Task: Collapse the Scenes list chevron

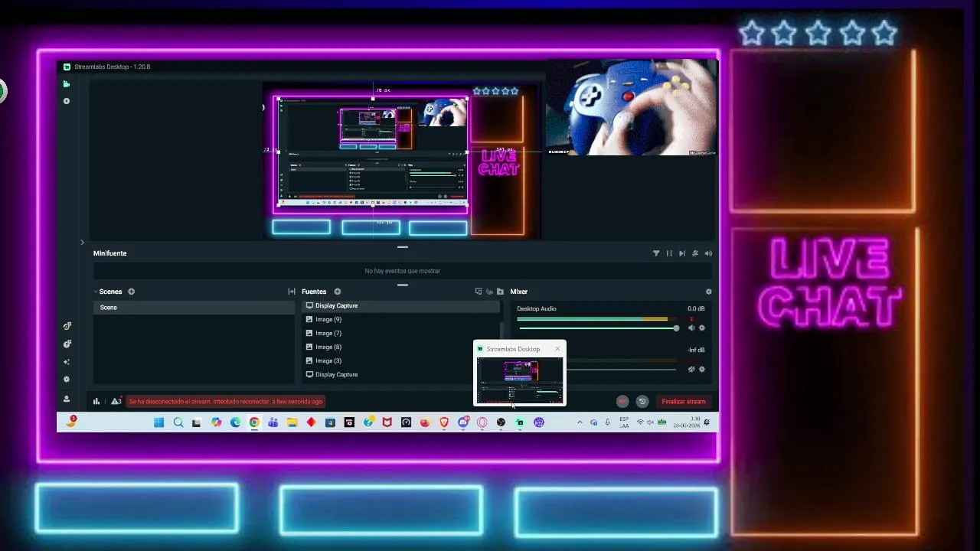Action: click(x=96, y=292)
